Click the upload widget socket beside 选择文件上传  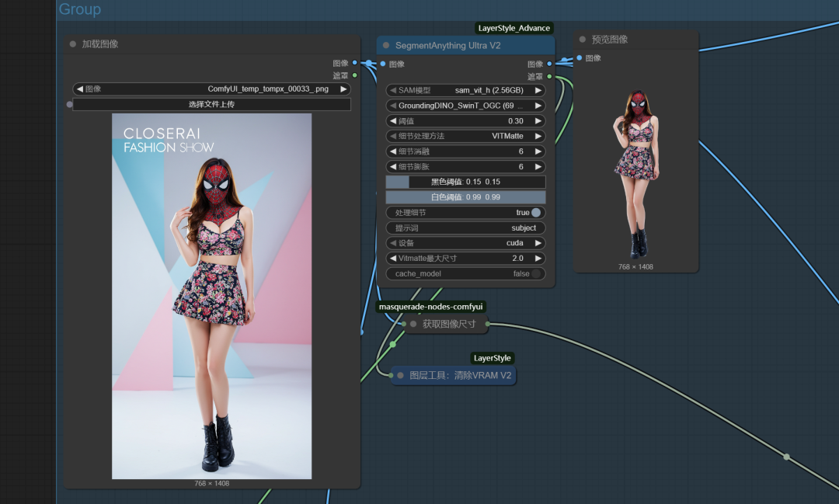(x=69, y=104)
